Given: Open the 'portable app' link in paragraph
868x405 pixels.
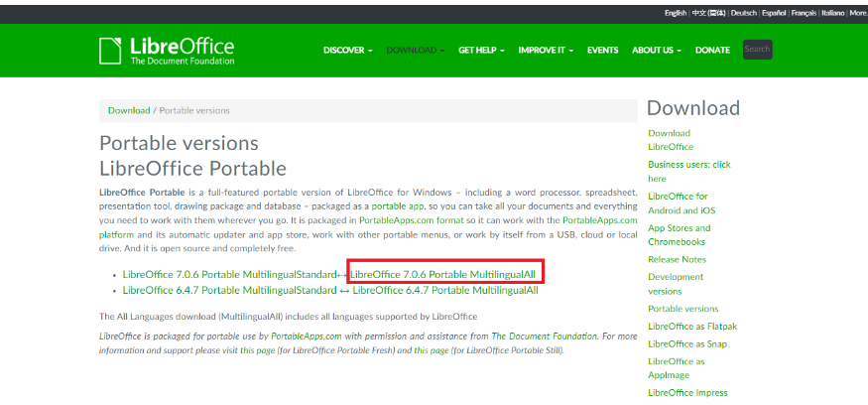Looking at the screenshot, I should tap(398, 206).
